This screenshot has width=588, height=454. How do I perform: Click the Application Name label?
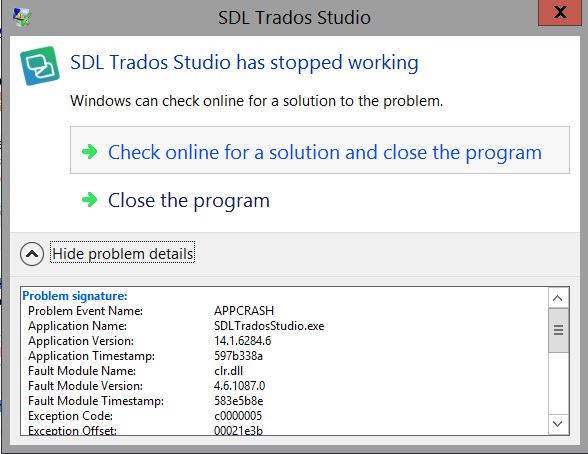pos(78,326)
